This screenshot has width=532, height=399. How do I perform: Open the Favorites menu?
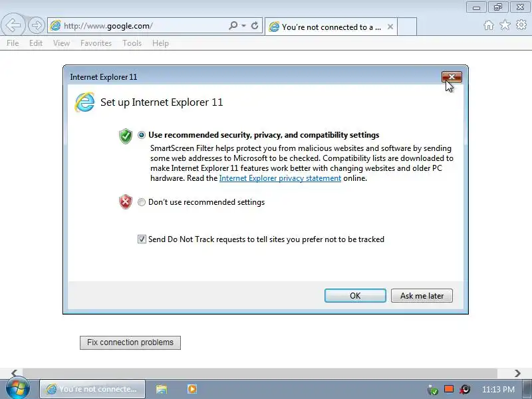coord(96,43)
